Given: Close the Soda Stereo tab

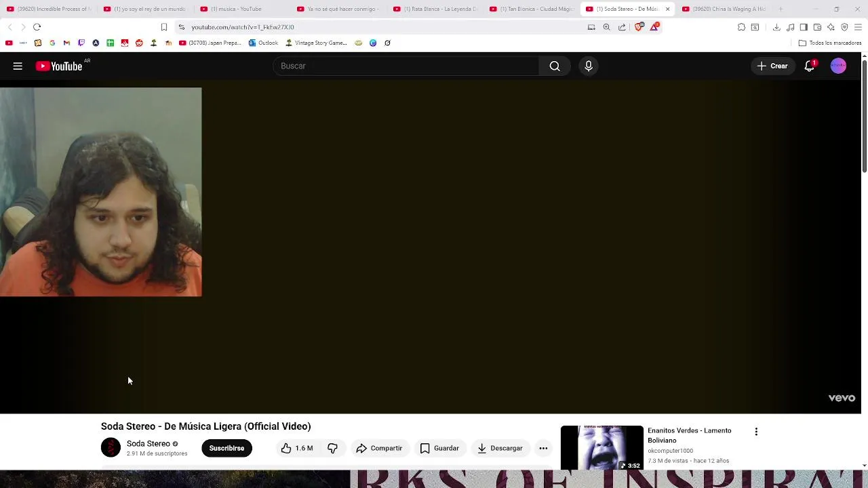Looking at the screenshot, I should 667,9.
